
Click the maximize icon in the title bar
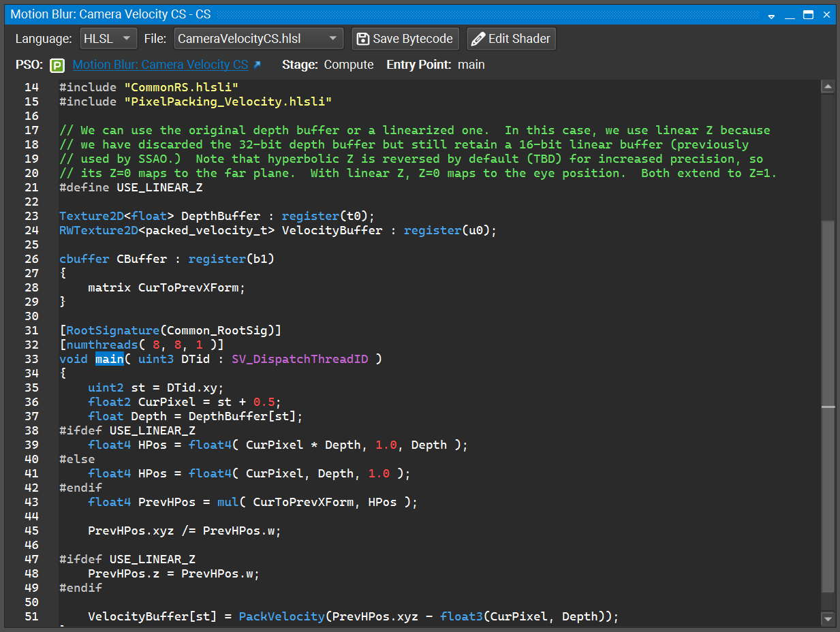[x=807, y=14]
